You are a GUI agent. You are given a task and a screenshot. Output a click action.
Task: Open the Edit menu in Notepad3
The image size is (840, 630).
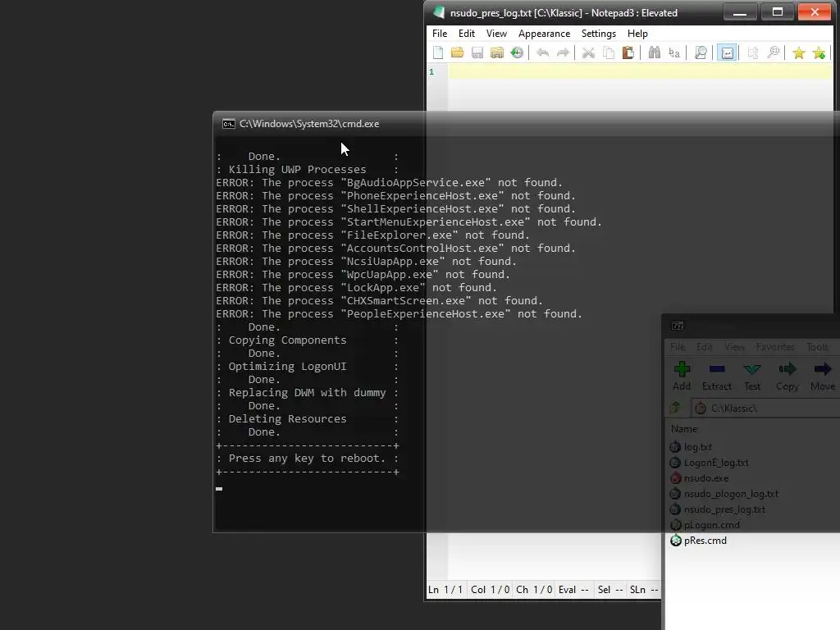[x=467, y=33]
